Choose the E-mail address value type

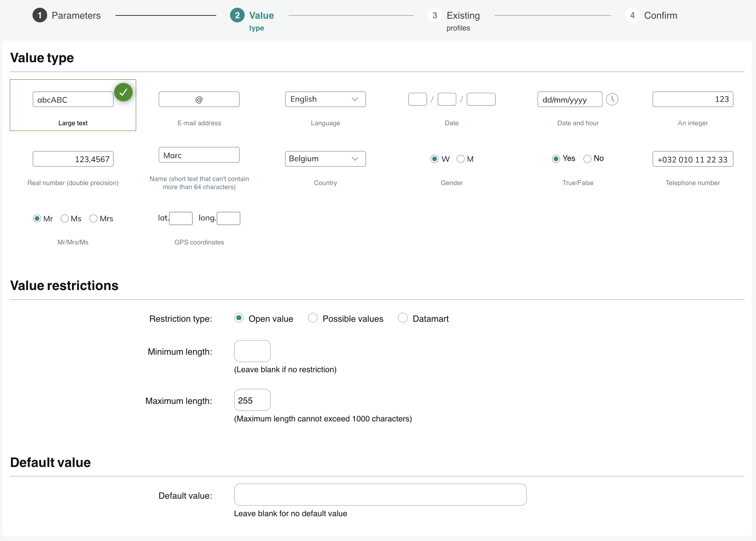click(x=199, y=123)
